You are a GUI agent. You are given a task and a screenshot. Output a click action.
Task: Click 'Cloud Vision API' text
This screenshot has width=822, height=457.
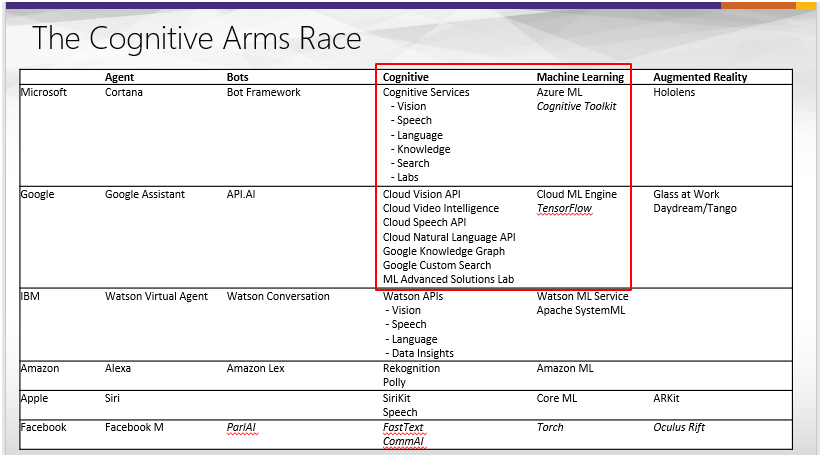422,194
